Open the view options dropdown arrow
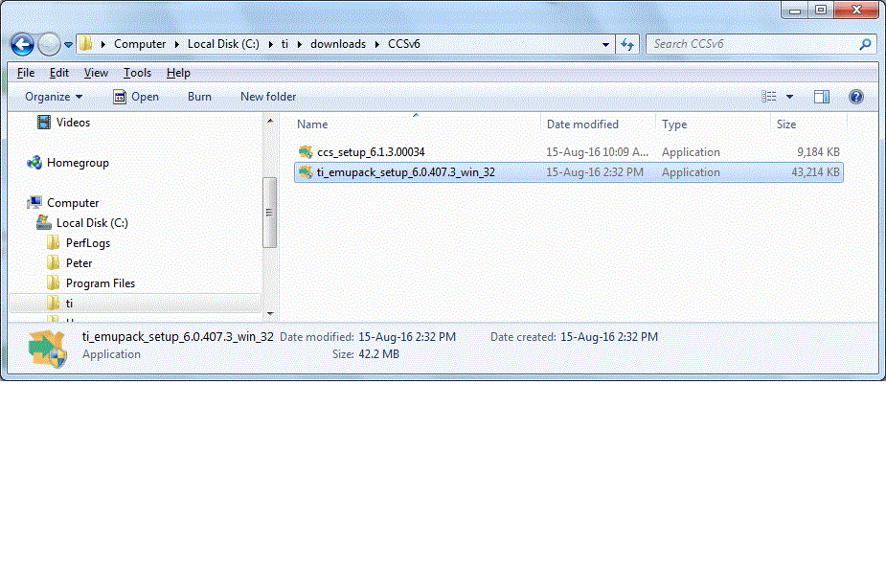This screenshot has width=886, height=588. coord(790,97)
